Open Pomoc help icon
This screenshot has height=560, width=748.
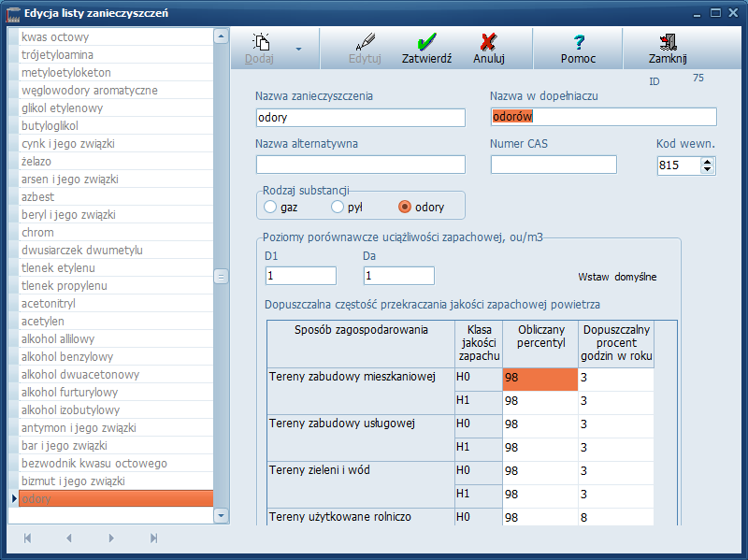point(579,42)
